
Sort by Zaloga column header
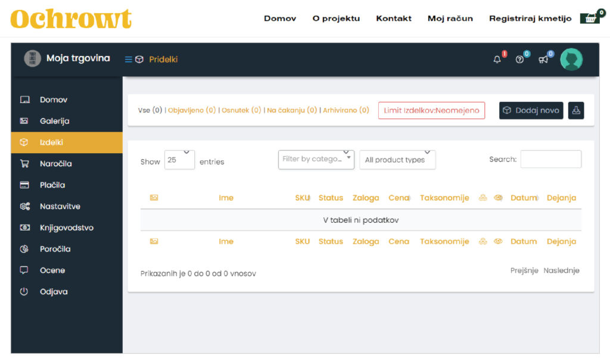[x=366, y=198]
